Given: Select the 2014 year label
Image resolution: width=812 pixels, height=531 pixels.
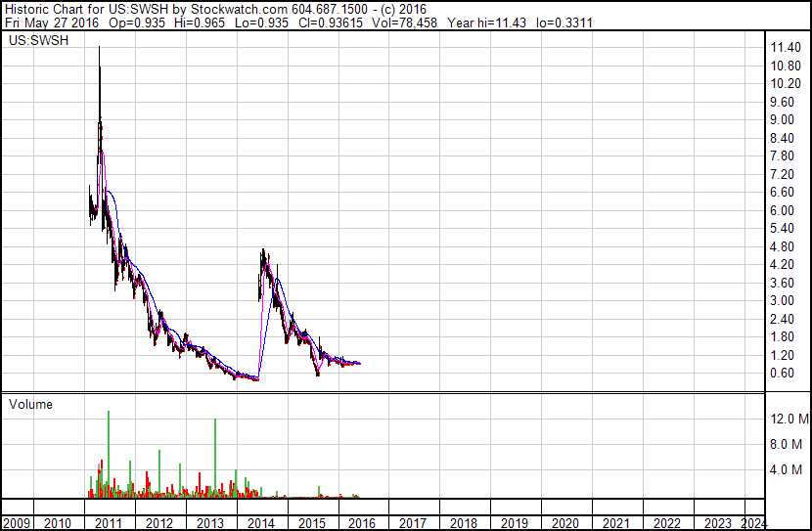Looking at the screenshot, I should [260, 523].
